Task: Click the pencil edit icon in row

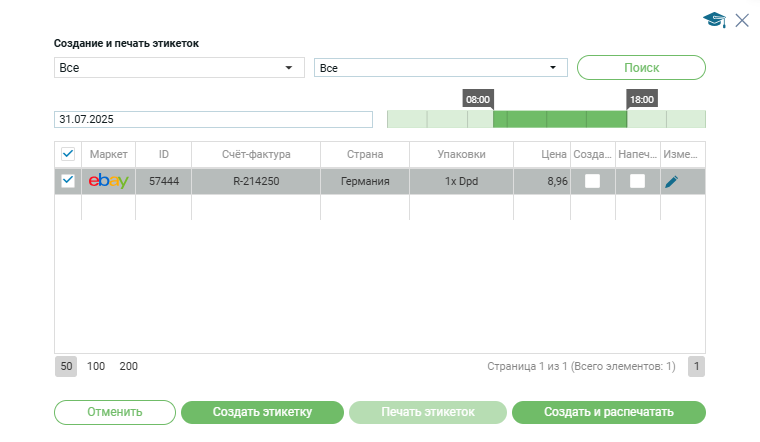Action: pos(671,181)
